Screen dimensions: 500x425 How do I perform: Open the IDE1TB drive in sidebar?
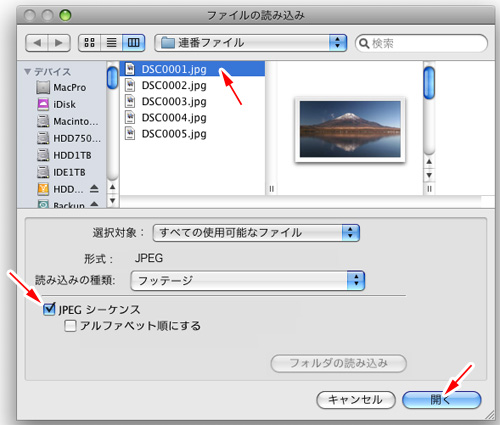pos(61,172)
